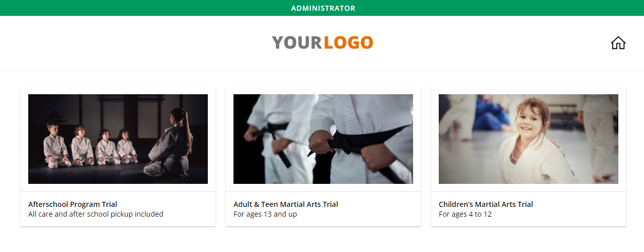
Task: Click the home icon in header
Action: coord(618,43)
